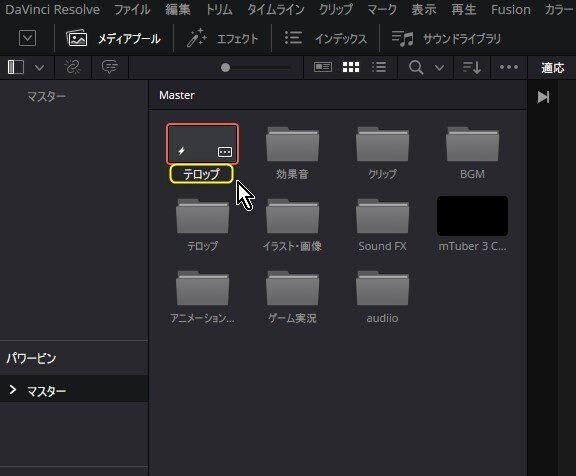Open the マーク menu
576x476 pixels.
382,10
